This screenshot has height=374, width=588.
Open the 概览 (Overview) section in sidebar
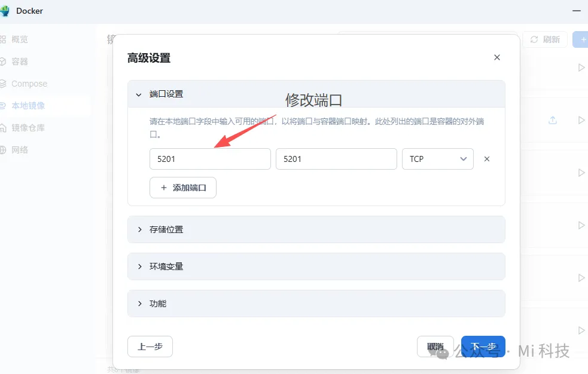pos(18,39)
